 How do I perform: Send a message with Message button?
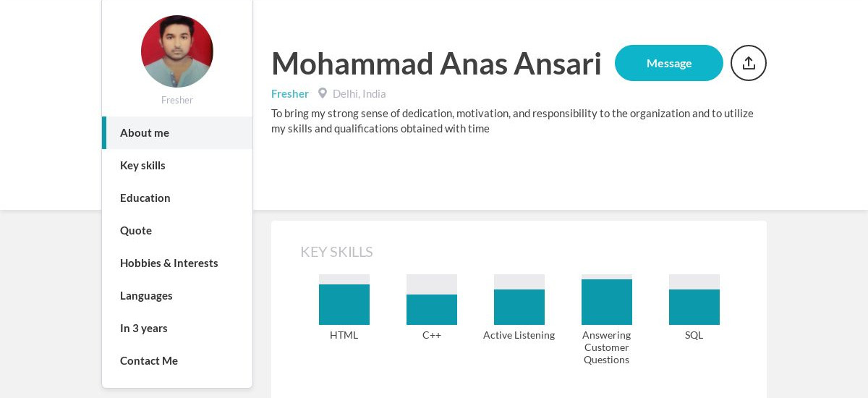[x=669, y=63]
